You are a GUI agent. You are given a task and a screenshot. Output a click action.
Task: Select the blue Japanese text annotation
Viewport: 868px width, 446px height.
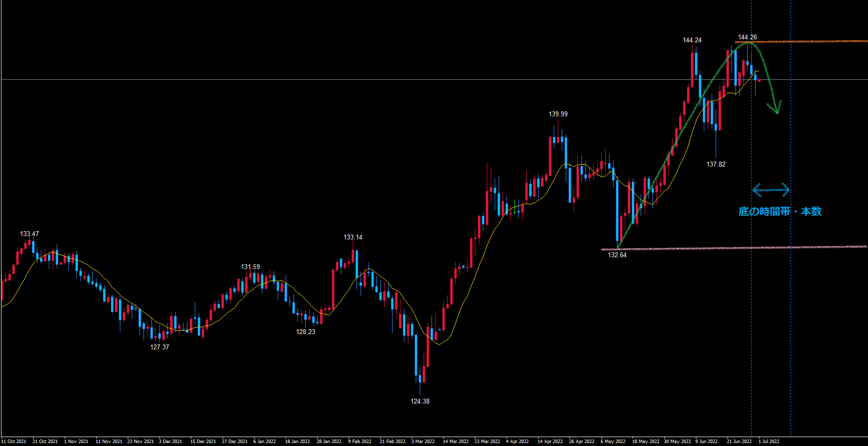point(780,211)
